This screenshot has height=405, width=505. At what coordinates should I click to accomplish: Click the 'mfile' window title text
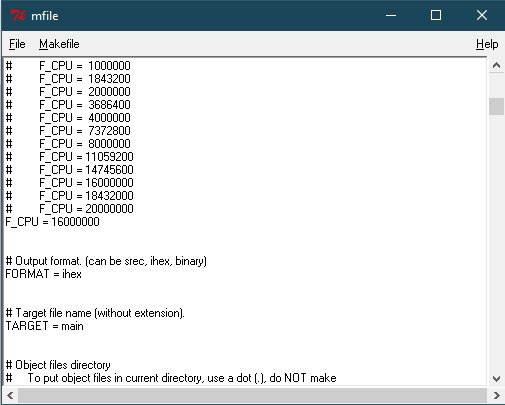click(x=45, y=16)
